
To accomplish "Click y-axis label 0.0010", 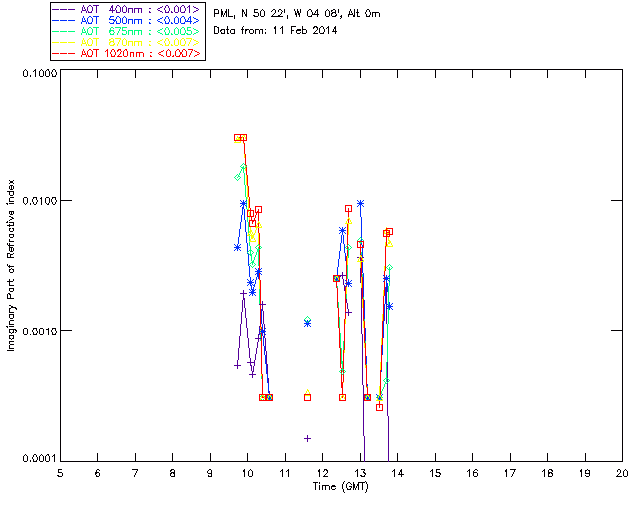I will pyautogui.click(x=39, y=331).
